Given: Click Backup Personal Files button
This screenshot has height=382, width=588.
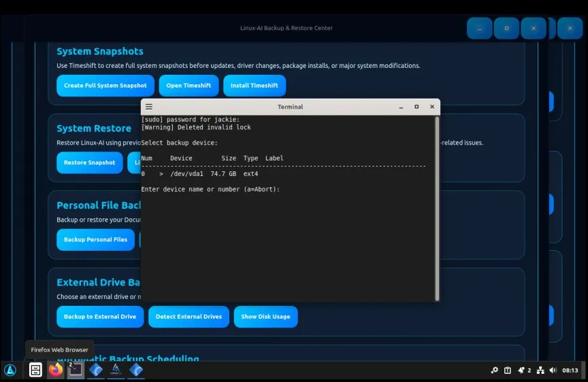Looking at the screenshot, I should tap(95, 240).
